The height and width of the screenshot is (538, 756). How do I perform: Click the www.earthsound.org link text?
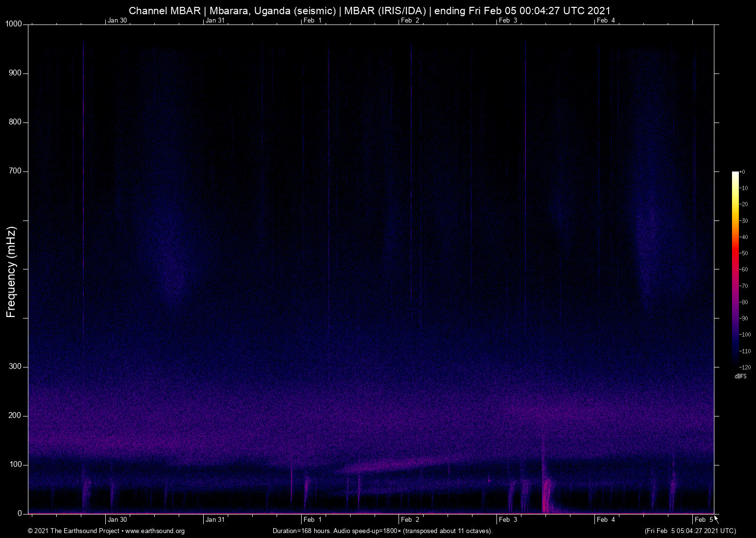155,531
